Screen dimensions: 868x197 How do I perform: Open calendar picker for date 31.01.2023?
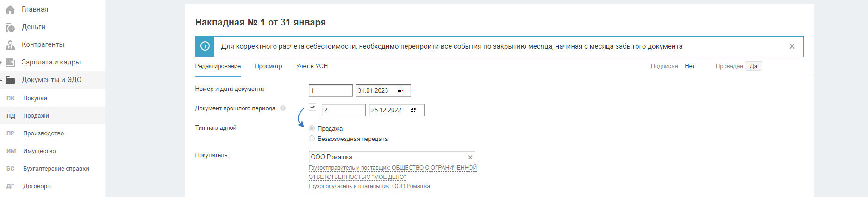click(400, 90)
